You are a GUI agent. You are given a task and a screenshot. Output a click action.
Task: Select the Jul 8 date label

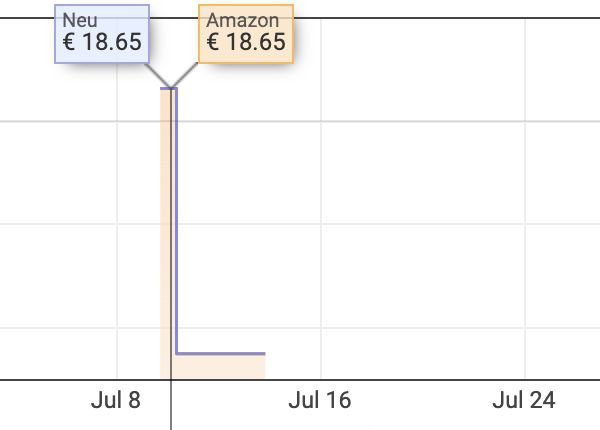116,400
